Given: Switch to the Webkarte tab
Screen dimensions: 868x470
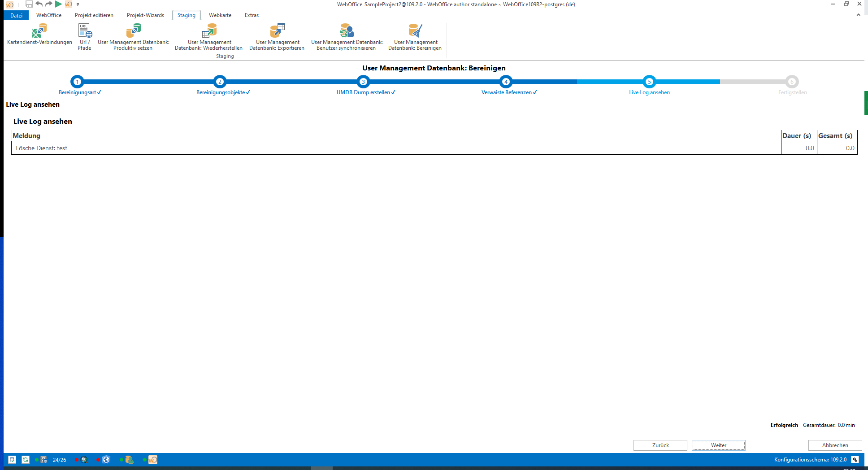Looking at the screenshot, I should [220, 15].
